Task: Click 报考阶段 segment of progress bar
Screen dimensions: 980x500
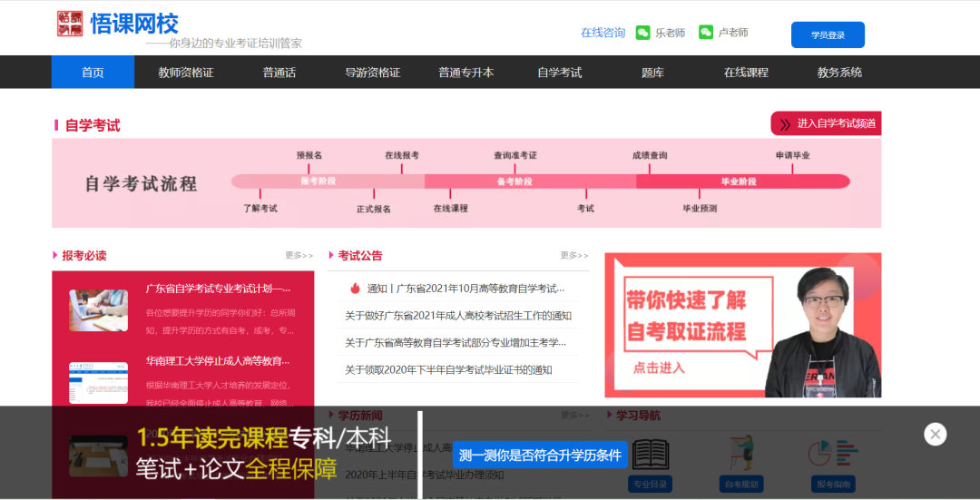Action: [x=328, y=181]
